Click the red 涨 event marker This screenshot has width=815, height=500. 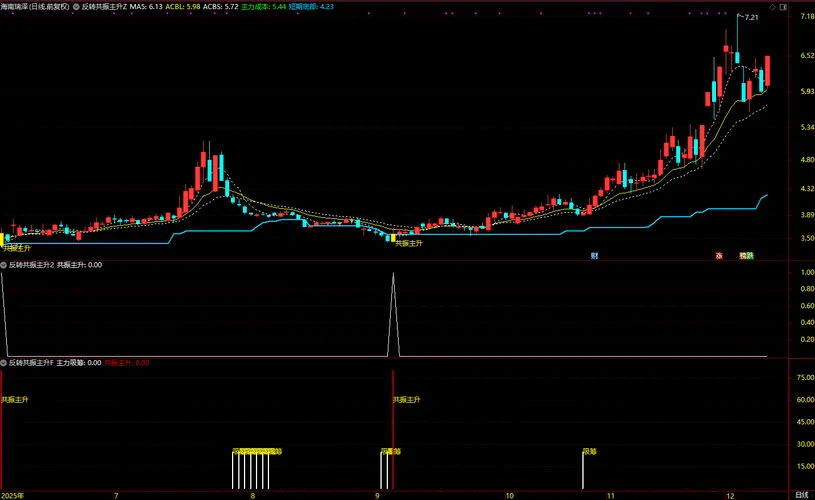[719, 256]
